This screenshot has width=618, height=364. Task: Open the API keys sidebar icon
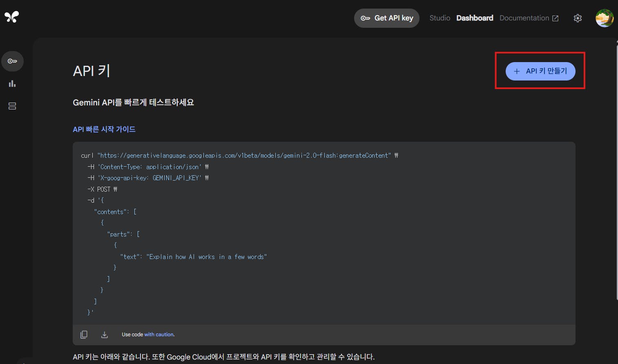[x=12, y=61]
